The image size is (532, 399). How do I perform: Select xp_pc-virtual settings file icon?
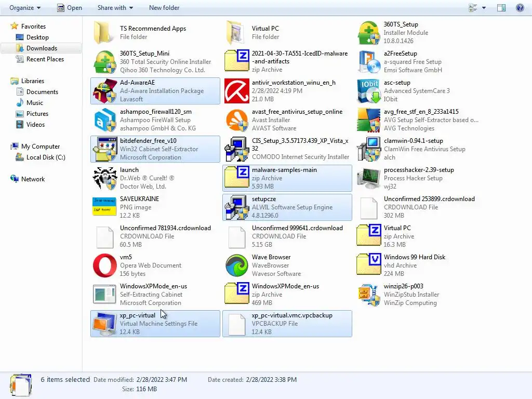[105, 324]
